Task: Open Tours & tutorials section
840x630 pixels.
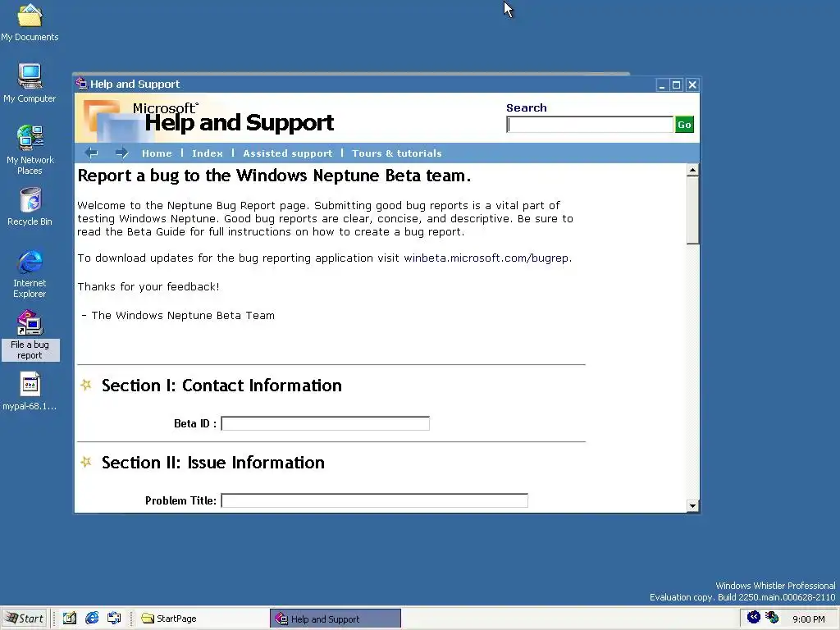Action: tap(397, 153)
